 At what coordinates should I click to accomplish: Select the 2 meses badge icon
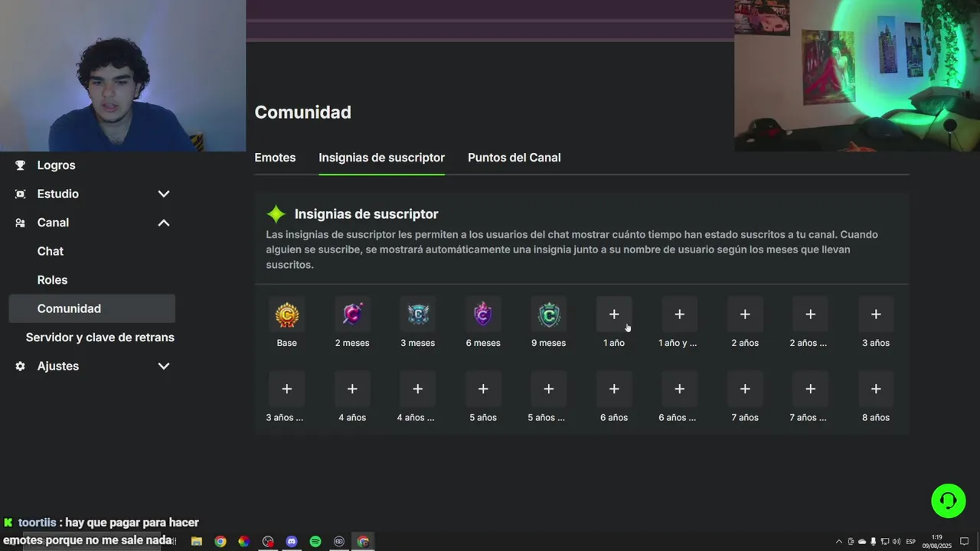coord(352,315)
